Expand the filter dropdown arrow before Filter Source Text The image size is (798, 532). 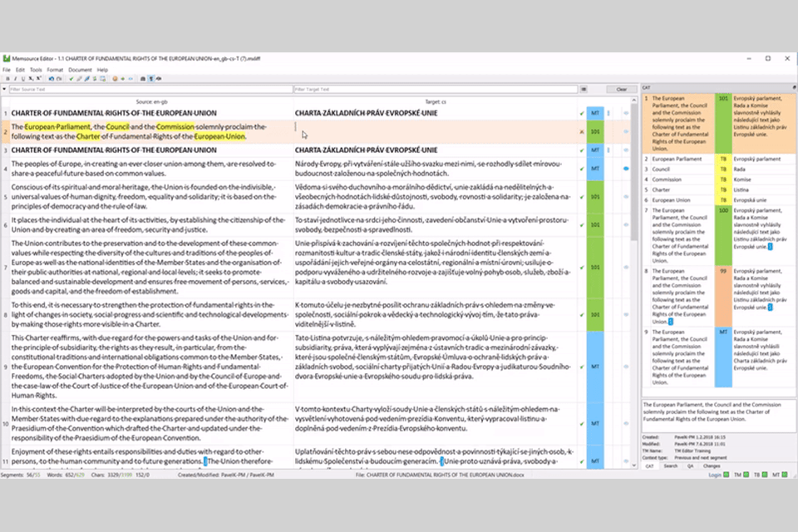4,89
